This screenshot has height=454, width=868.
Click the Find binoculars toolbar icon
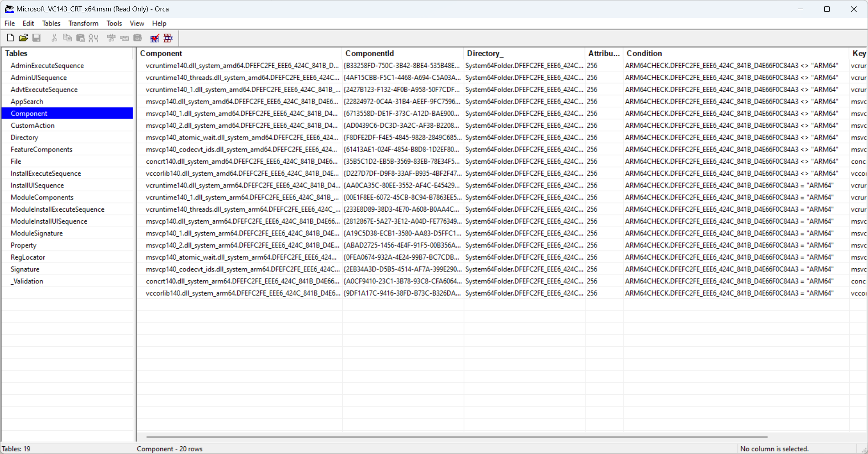pos(94,38)
